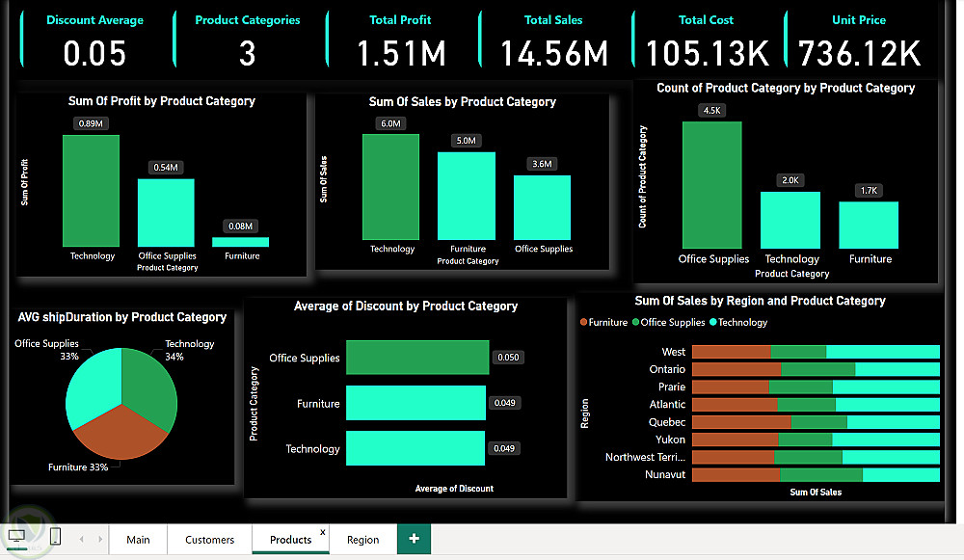
Task: Click the 0.54M data label
Action: coord(166,167)
